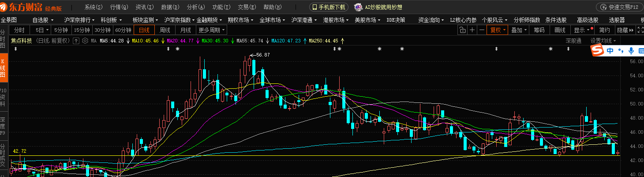Image resolution: width=644 pixels, height=177 pixels.
Task: Expand the 金融期货 dropdown
Action: tap(210, 20)
